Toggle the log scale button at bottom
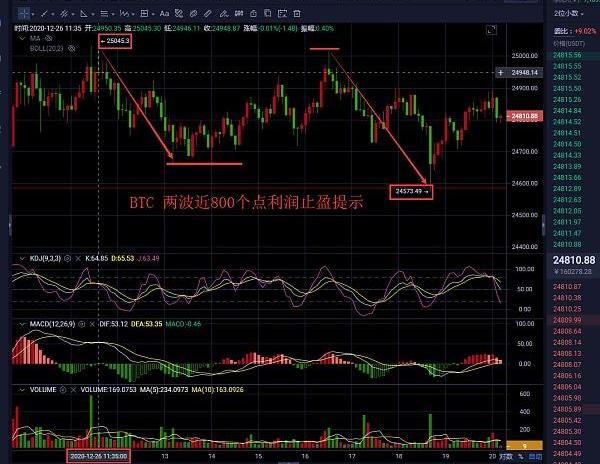600x464 pixels. [x=506, y=456]
